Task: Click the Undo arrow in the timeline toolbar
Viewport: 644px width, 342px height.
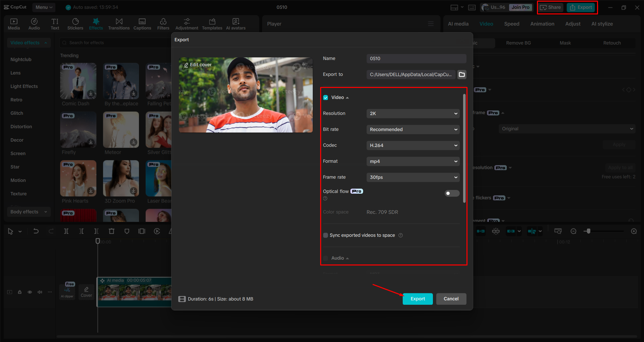Action: click(x=36, y=231)
